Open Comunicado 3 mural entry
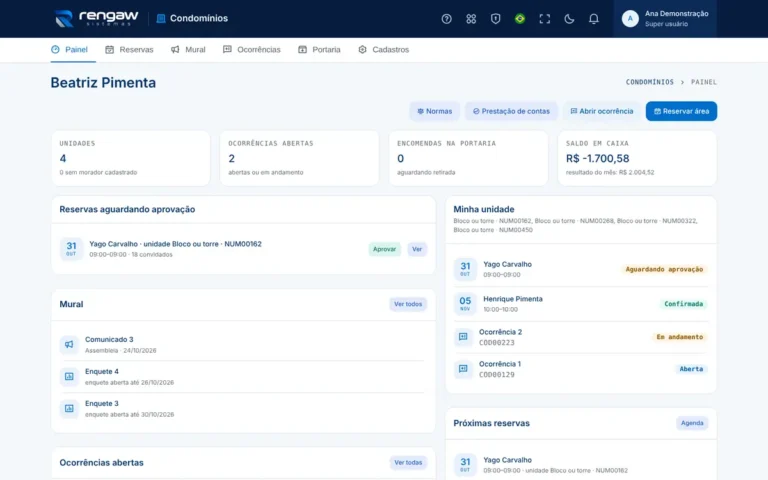The width and height of the screenshot is (768, 480). [x=243, y=344]
